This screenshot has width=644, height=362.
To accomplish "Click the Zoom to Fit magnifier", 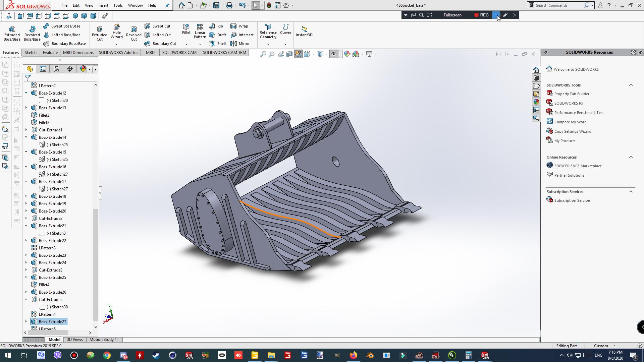I will tap(263, 54).
